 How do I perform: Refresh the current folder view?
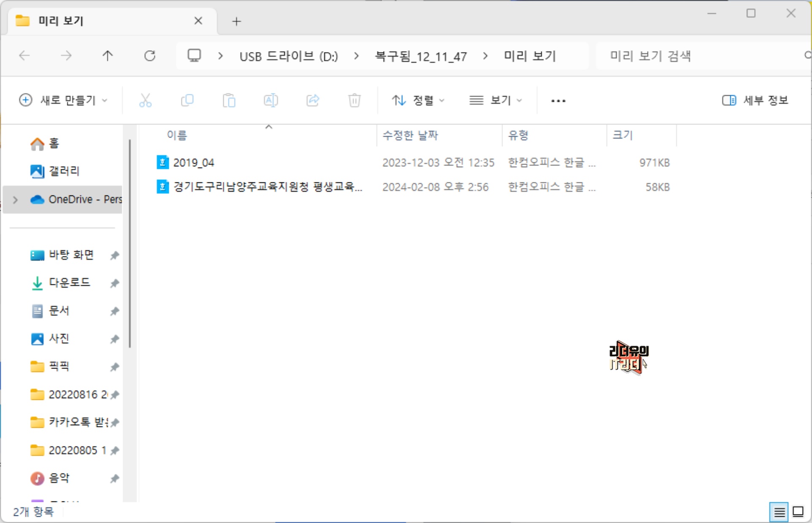(x=150, y=56)
